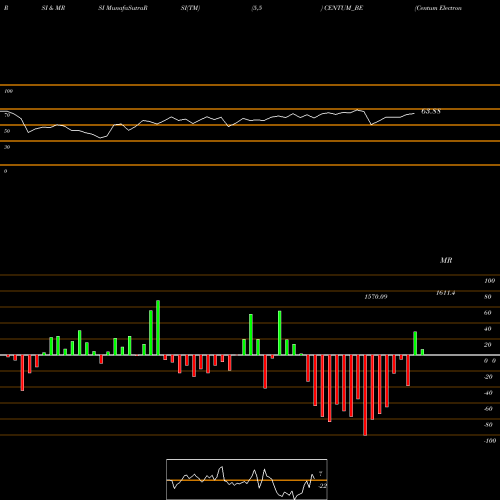Click the 20 label on the MR axis

click(x=488, y=345)
